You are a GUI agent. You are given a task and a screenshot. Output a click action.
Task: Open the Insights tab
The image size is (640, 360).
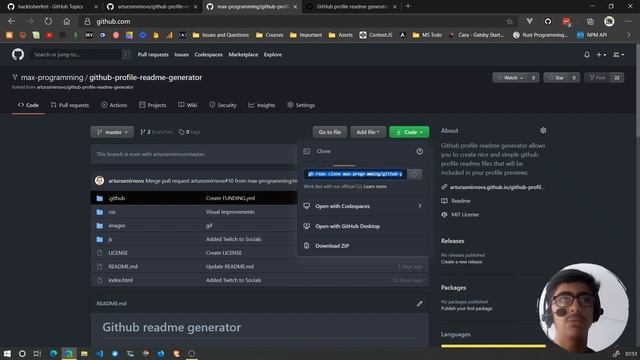point(262,105)
